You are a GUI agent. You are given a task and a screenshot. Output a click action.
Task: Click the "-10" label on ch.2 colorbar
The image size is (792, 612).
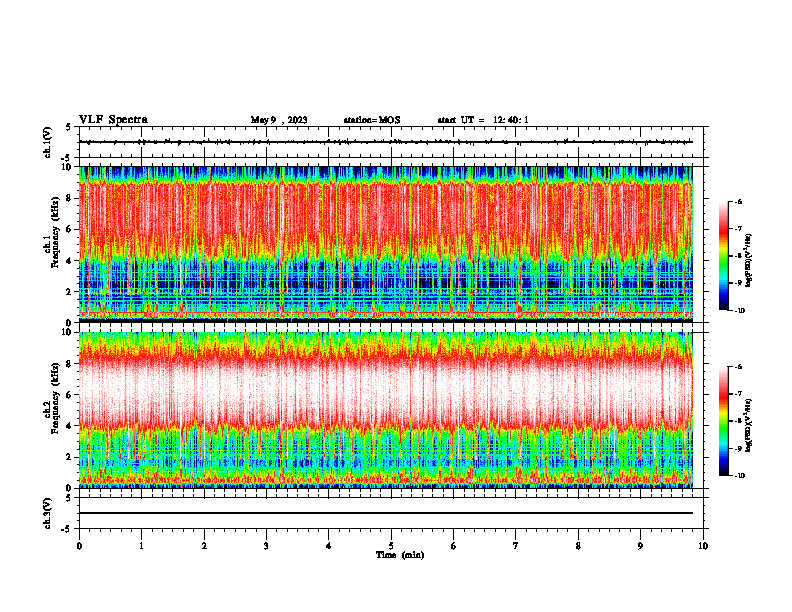pos(740,476)
